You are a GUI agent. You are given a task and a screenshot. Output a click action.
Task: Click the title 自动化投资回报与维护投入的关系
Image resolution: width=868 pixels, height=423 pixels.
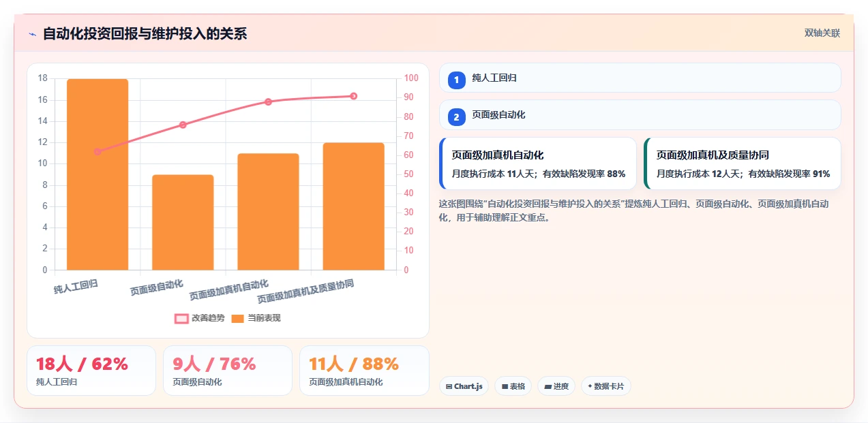(145, 33)
